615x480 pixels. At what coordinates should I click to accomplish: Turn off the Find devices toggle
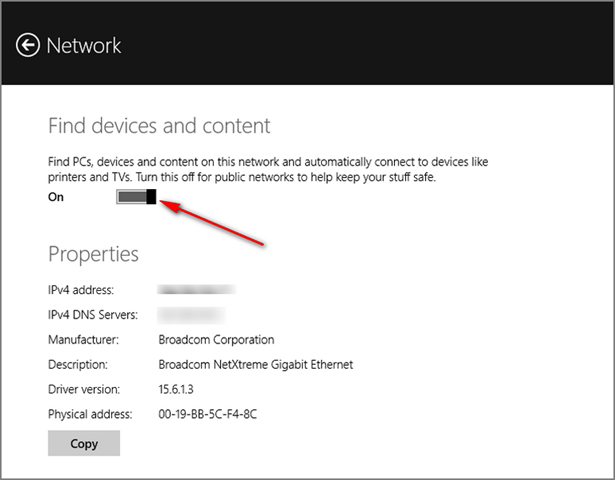[x=137, y=197]
